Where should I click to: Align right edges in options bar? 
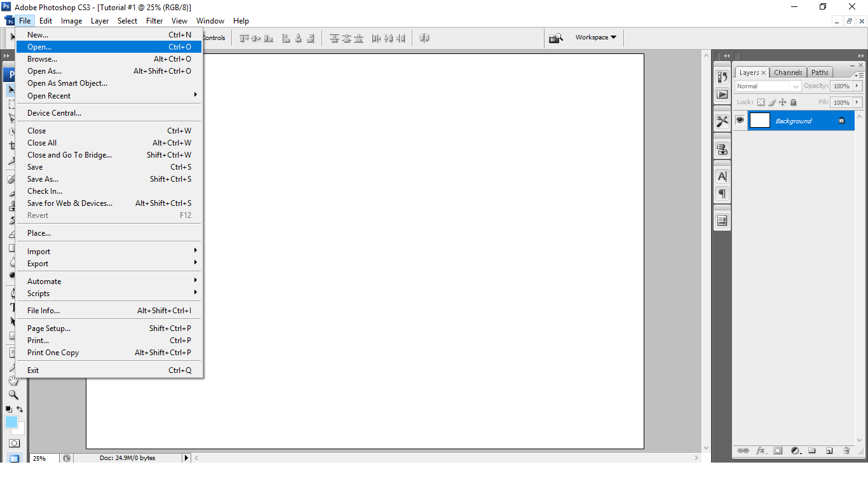(x=310, y=38)
